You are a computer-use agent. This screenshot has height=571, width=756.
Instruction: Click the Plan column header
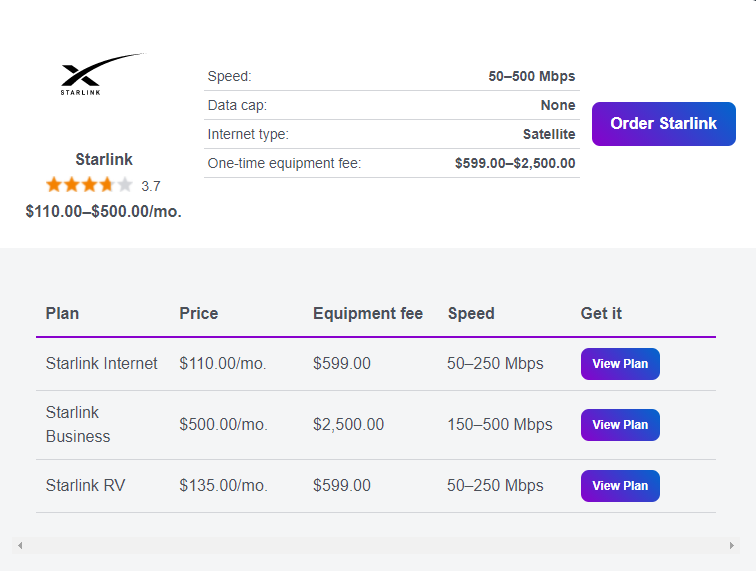(x=62, y=313)
